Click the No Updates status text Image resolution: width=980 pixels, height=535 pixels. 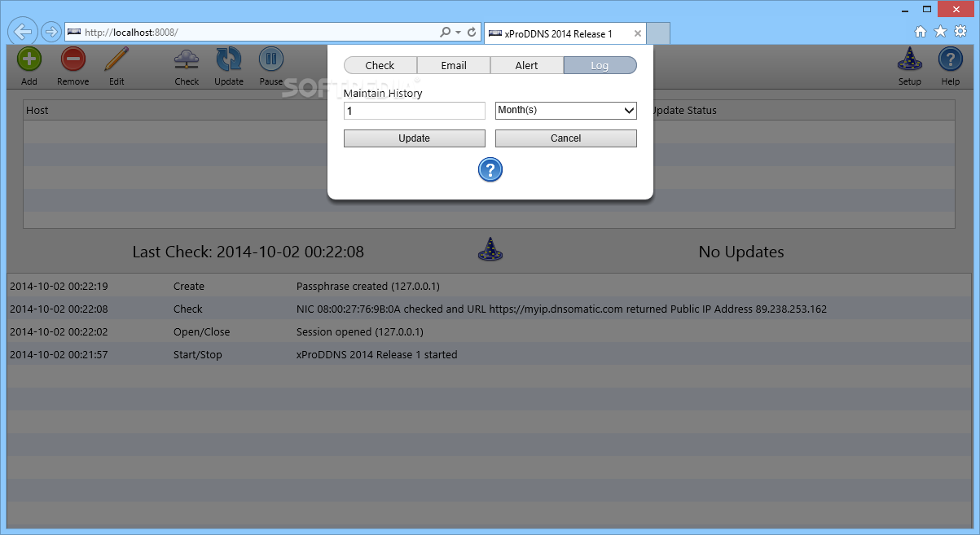[x=741, y=252]
